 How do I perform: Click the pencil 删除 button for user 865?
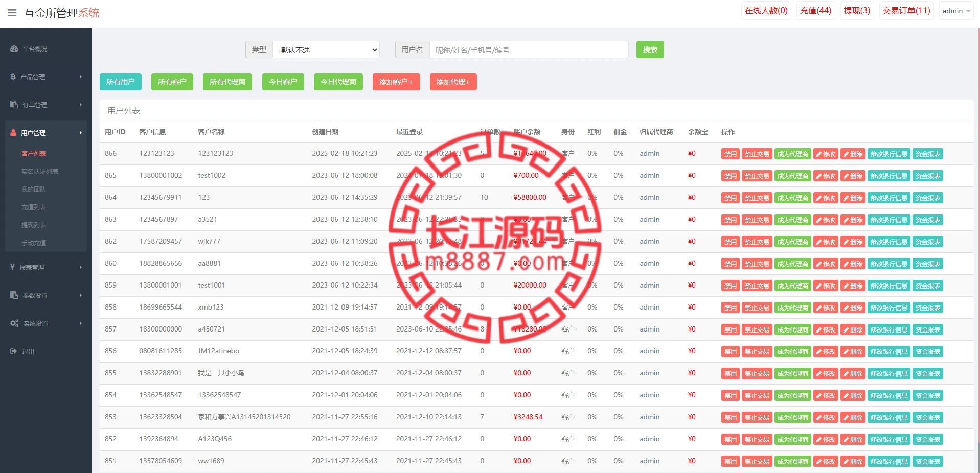853,176
